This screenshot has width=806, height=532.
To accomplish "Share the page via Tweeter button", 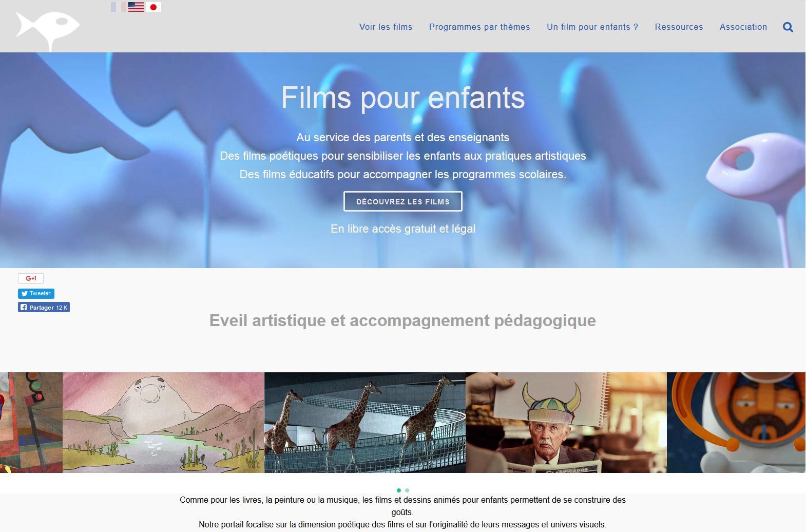I will pos(36,293).
